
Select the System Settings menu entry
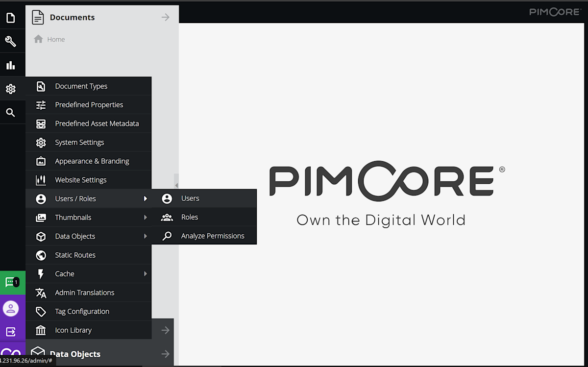click(x=89, y=143)
